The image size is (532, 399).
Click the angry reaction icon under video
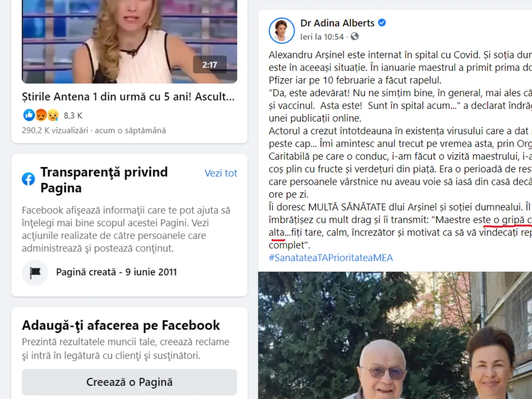pyautogui.click(x=41, y=115)
